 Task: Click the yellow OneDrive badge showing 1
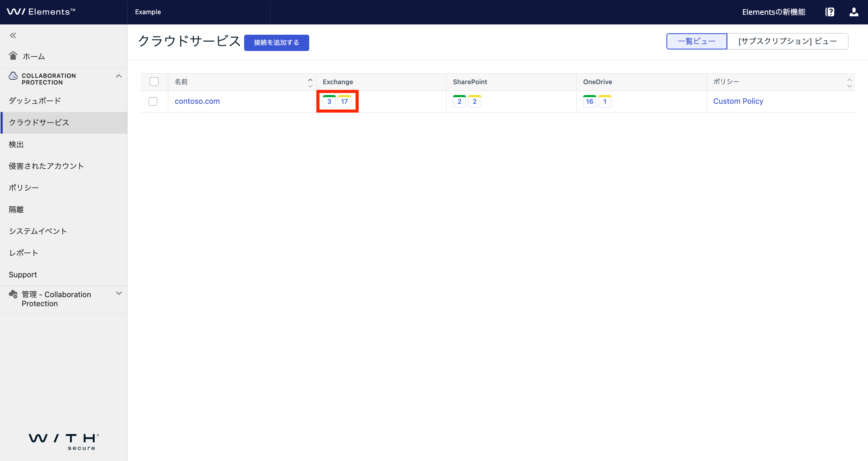tap(605, 101)
